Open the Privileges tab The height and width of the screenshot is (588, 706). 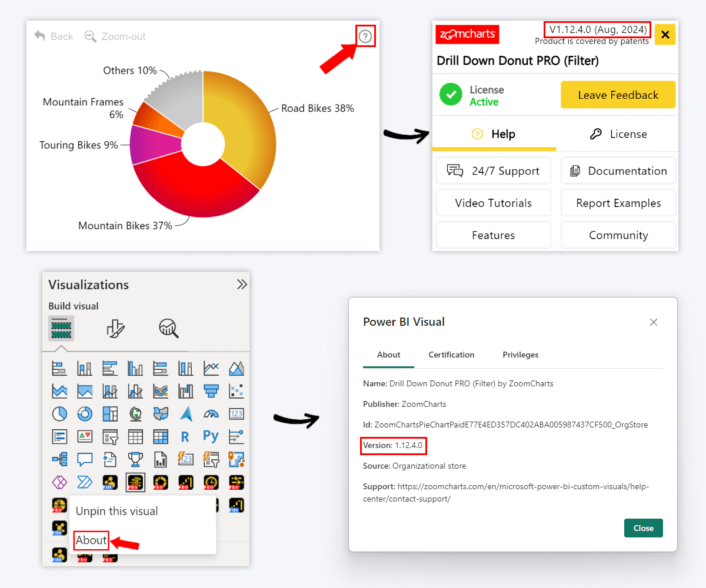[521, 355]
